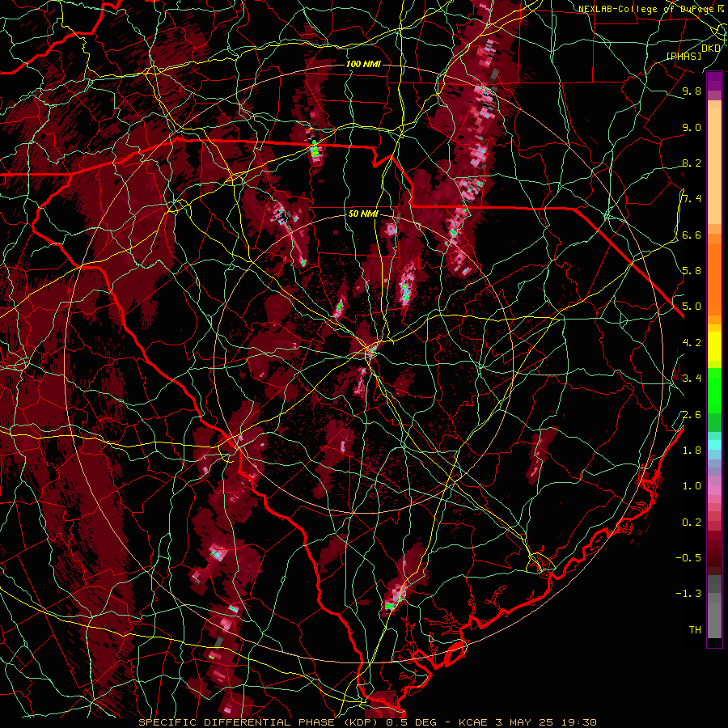Click the '2.6' value on the color scale
The height and width of the screenshot is (728, 728).
click(692, 415)
